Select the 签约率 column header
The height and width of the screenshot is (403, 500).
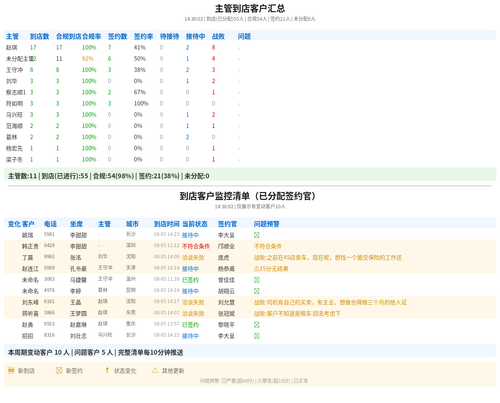click(143, 36)
